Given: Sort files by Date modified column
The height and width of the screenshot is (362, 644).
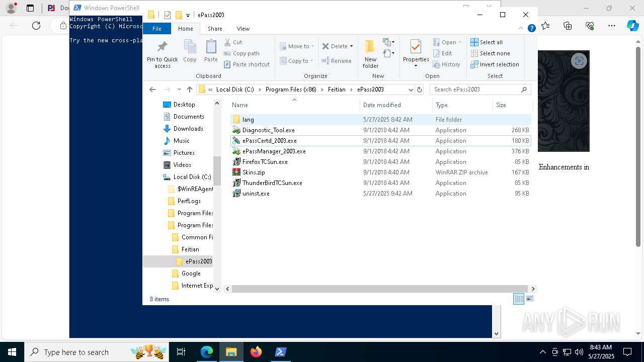Looking at the screenshot, I should tap(396, 105).
